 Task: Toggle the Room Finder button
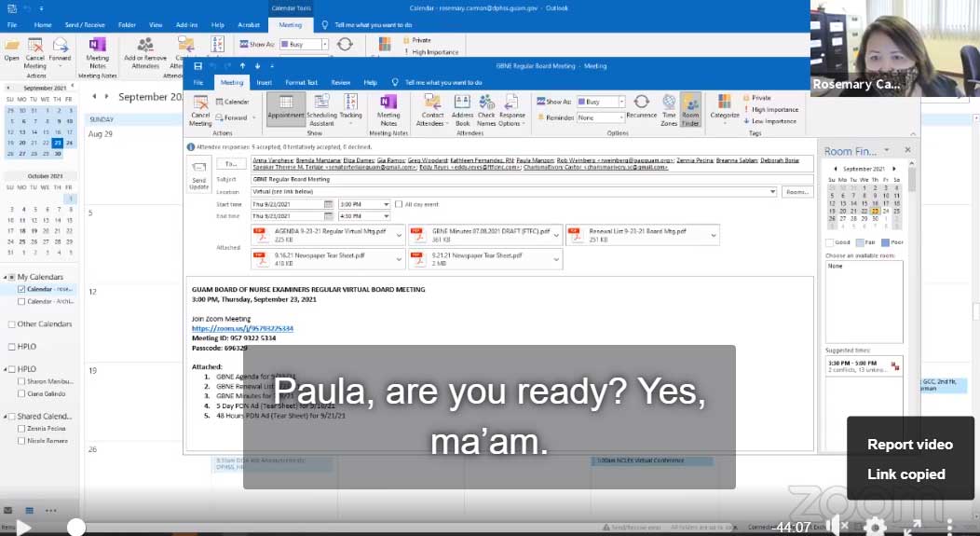pos(690,111)
